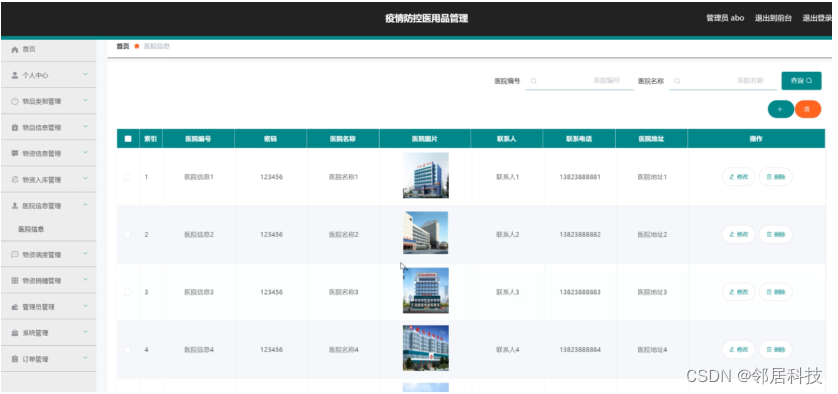
Task: Check the checkbox for row 3
Action: tap(127, 292)
